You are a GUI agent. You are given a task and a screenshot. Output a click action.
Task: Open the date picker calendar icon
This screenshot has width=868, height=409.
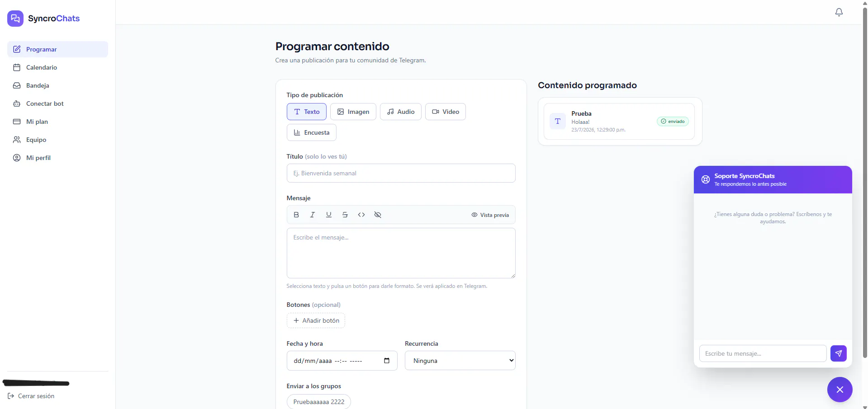tap(387, 361)
